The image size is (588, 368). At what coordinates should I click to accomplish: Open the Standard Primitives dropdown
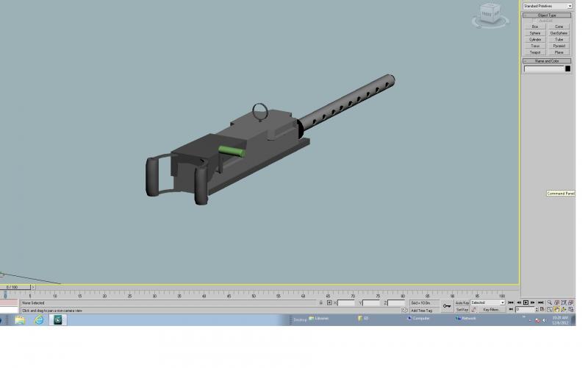pyautogui.click(x=548, y=6)
